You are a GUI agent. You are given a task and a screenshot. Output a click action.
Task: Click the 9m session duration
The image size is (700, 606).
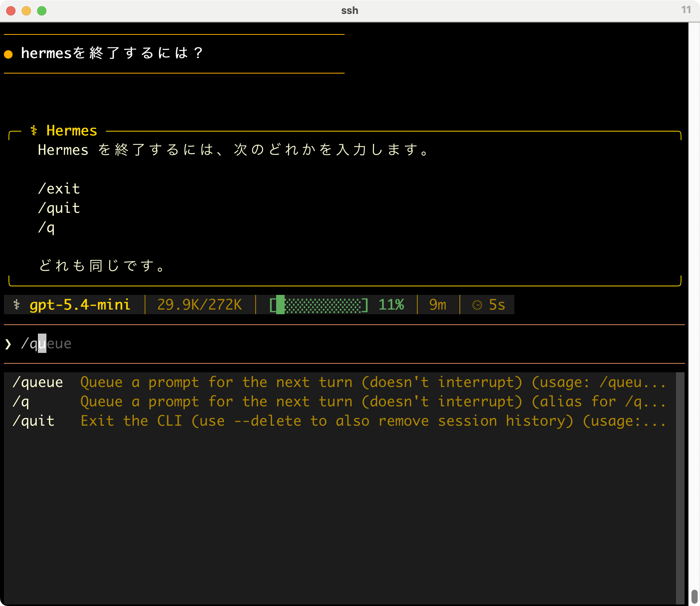coord(438,305)
